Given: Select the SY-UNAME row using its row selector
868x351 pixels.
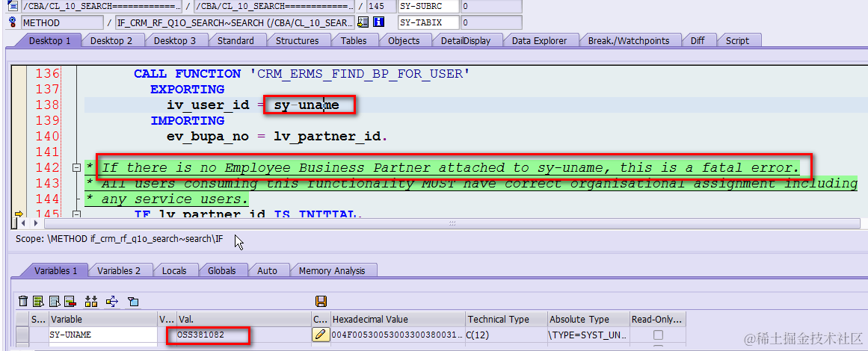Looking at the screenshot, I should 22,335.
